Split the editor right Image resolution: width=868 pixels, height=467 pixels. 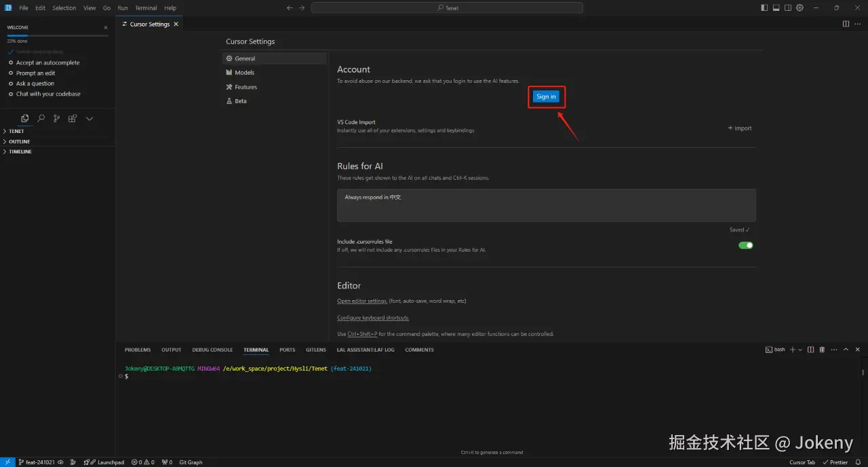[x=846, y=24]
